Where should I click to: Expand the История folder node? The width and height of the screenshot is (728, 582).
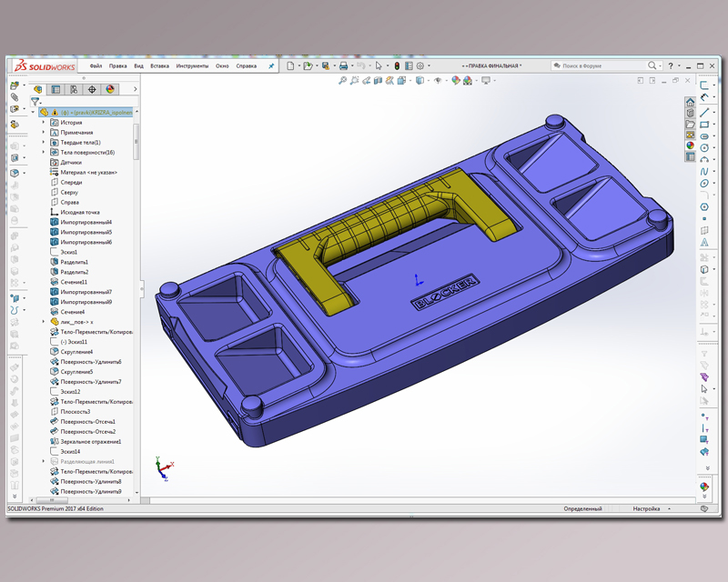(x=44, y=122)
